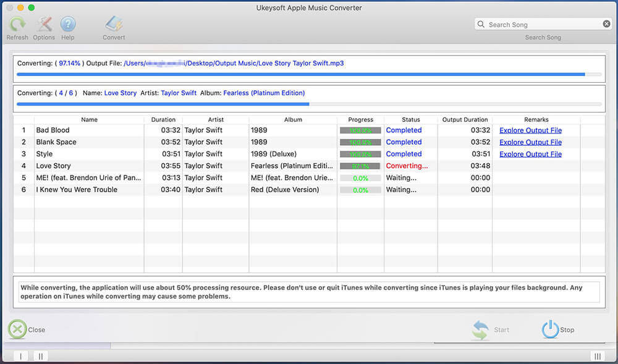Click the Start conversion button

490,330
